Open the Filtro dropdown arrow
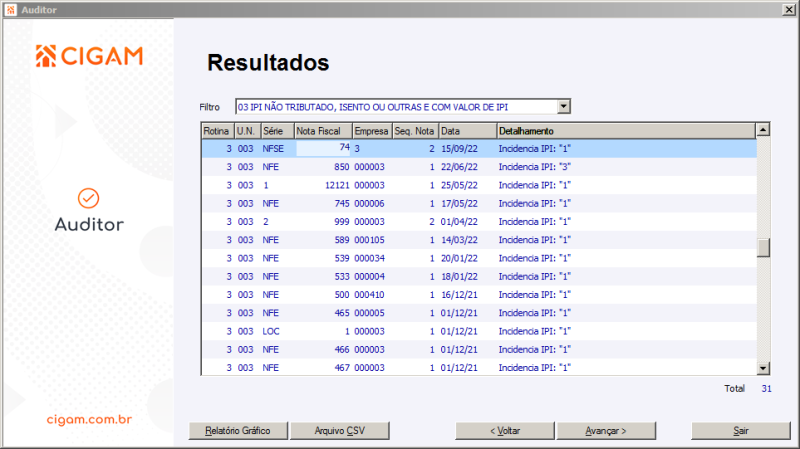The width and height of the screenshot is (800, 449). pyautogui.click(x=563, y=107)
